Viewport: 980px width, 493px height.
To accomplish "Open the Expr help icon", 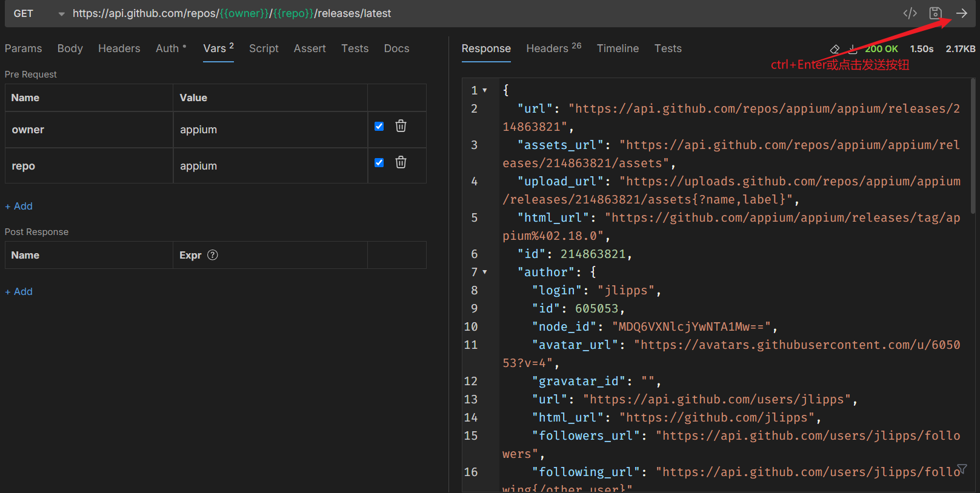I will point(212,255).
